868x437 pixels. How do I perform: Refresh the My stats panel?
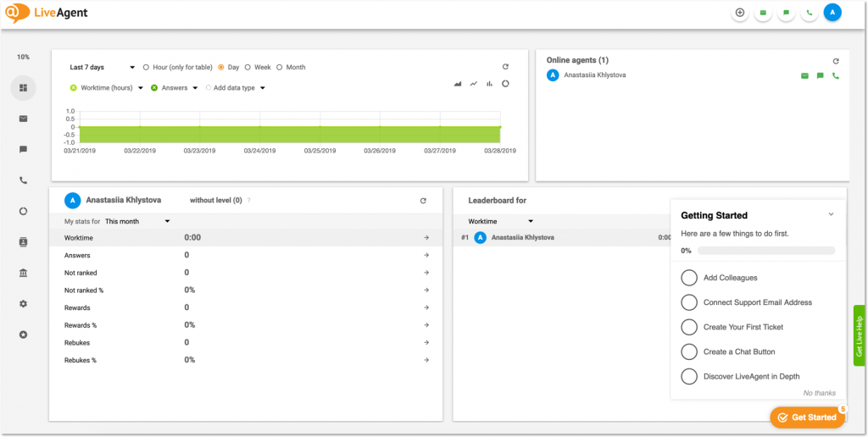coord(423,201)
